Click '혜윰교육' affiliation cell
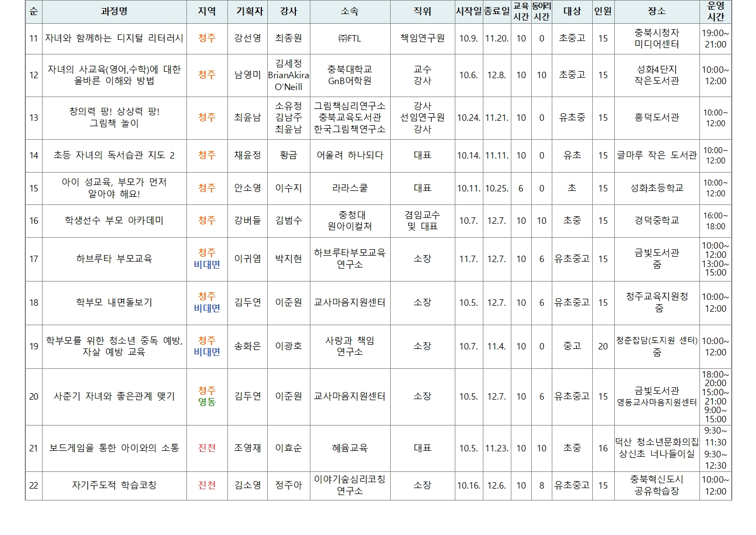 [350, 448]
